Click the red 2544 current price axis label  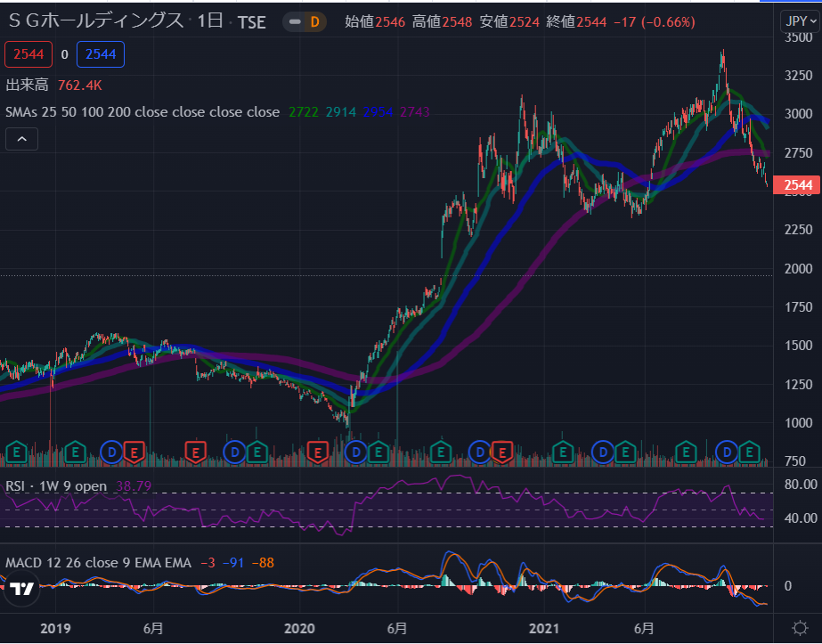coord(797,185)
